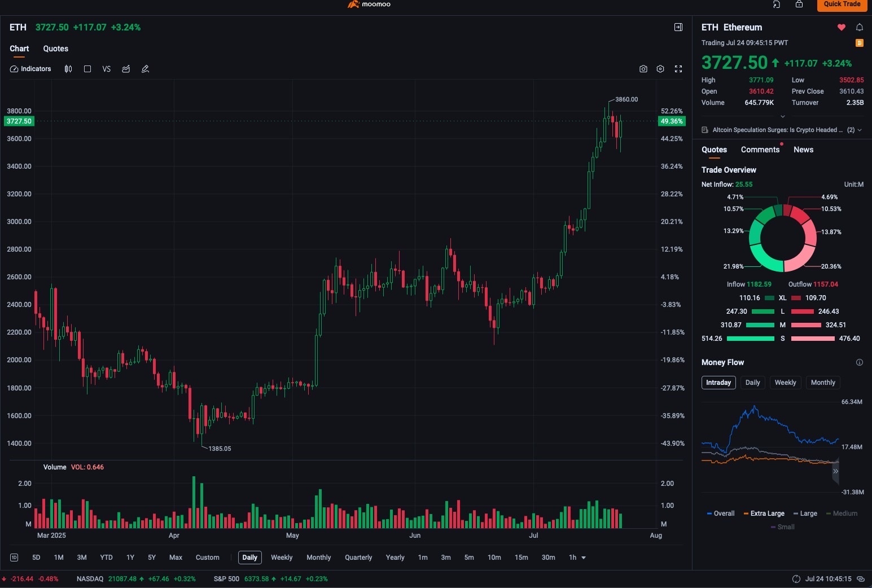
Task: Activate the drawing pencil tool
Action: coord(145,69)
